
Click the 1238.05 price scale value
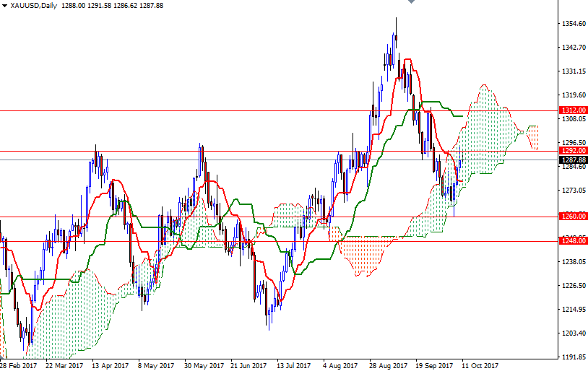pos(574,261)
